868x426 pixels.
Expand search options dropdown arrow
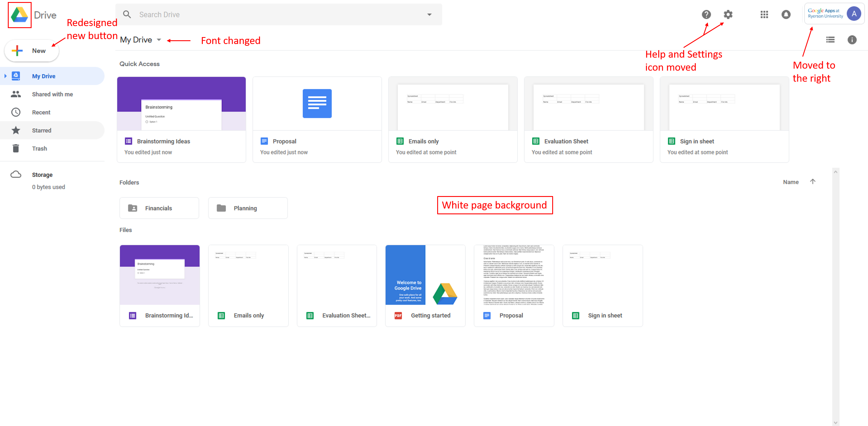click(x=429, y=14)
